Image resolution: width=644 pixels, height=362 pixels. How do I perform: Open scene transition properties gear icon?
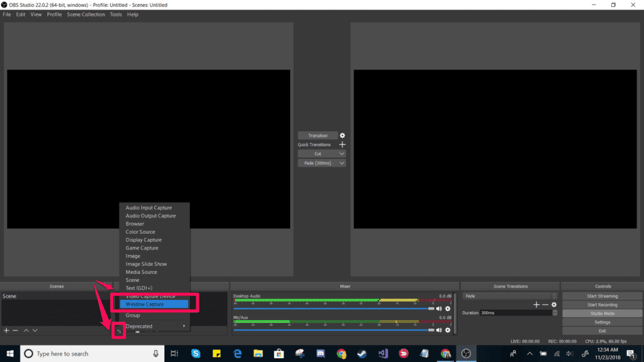tap(554, 305)
